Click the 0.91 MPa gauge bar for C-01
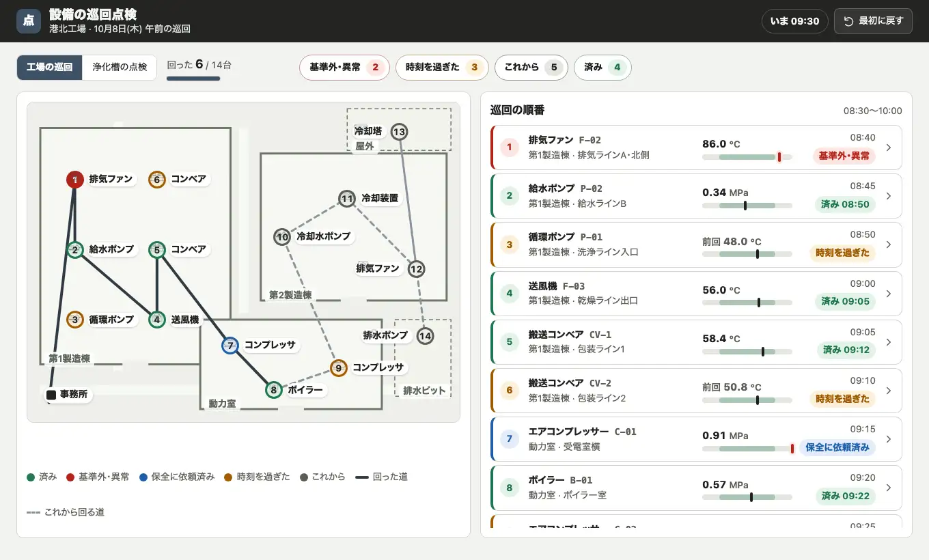This screenshot has height=560, width=929. click(x=747, y=449)
